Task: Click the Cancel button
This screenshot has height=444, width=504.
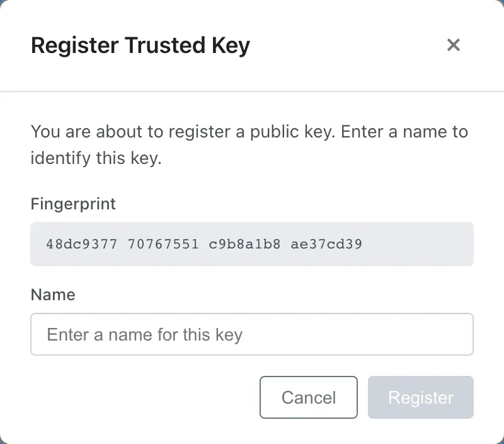Action: tap(309, 397)
